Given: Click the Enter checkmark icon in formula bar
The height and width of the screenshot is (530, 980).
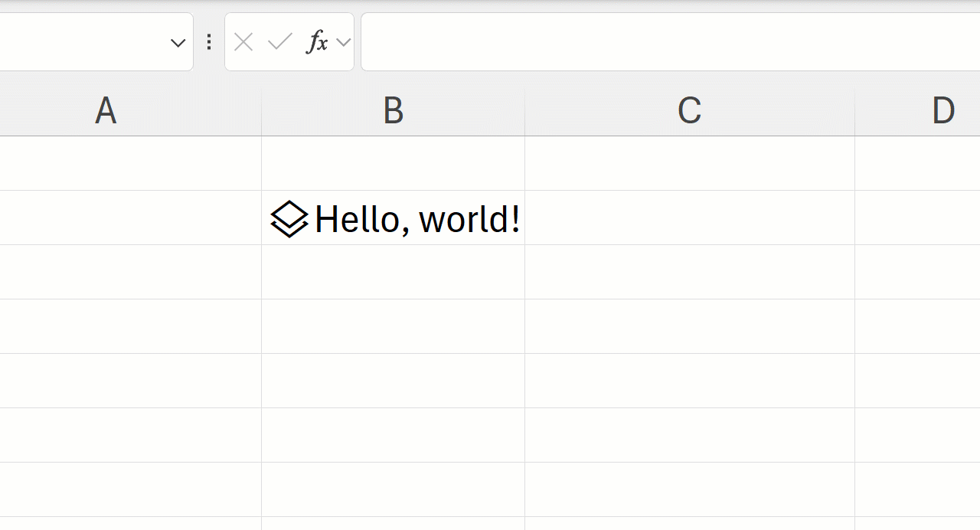Looking at the screenshot, I should point(279,42).
